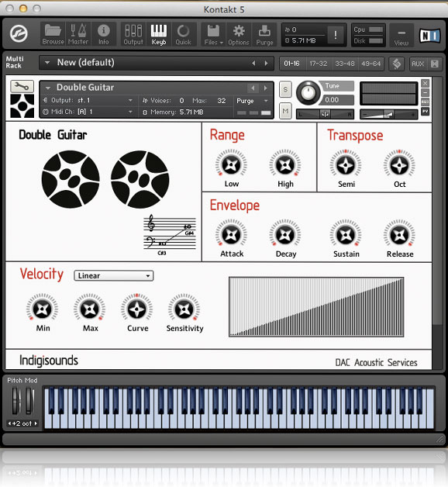Screen dimensions: 448x487
Task: Open the instrument Purge dropdown
Action: [252, 101]
